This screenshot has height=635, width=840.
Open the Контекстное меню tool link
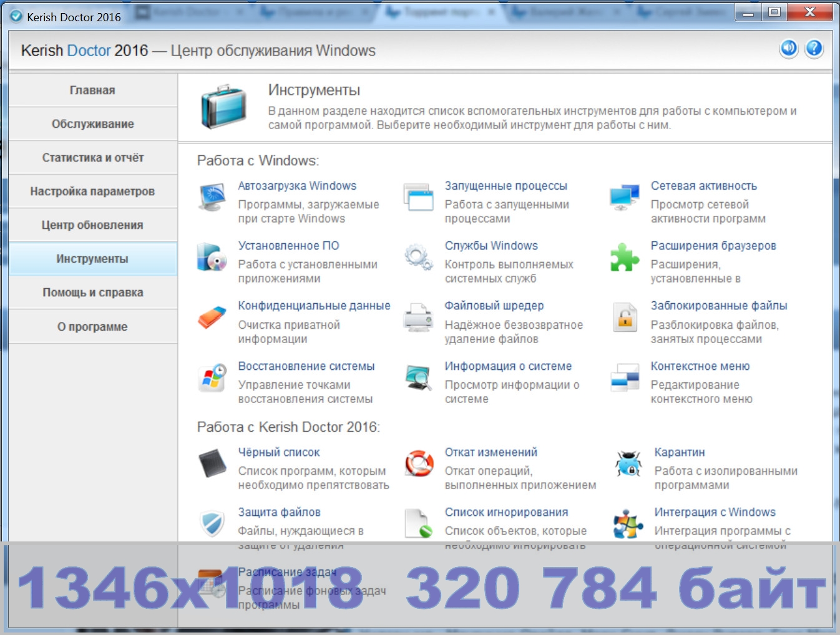[x=700, y=366]
